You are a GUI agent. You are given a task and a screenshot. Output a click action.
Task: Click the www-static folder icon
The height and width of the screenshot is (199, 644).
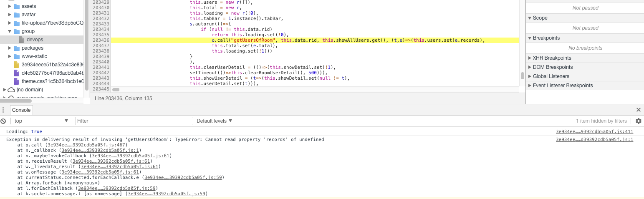tap(17, 56)
